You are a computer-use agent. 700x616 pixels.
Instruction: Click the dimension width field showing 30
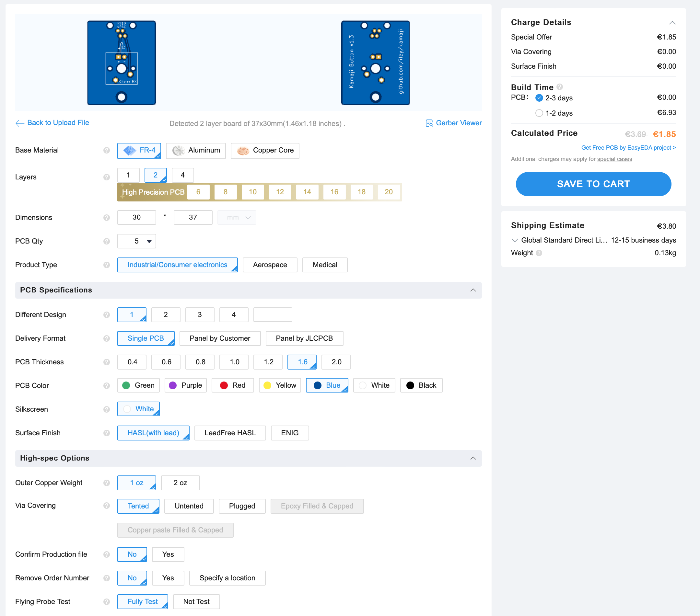click(136, 217)
